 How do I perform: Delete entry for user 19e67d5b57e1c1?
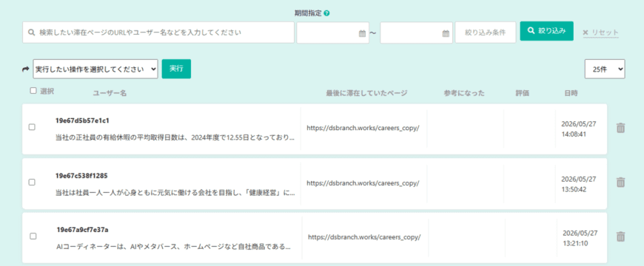pos(620,128)
